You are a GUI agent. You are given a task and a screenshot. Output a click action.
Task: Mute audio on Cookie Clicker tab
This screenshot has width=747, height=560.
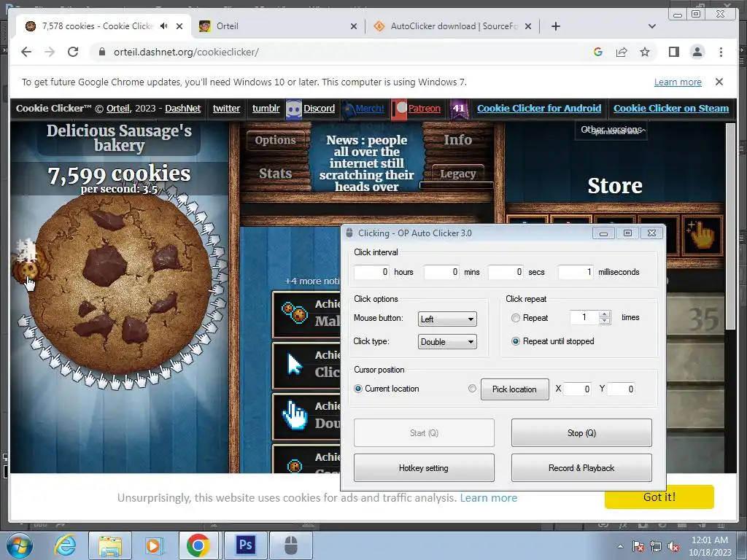[x=164, y=26]
